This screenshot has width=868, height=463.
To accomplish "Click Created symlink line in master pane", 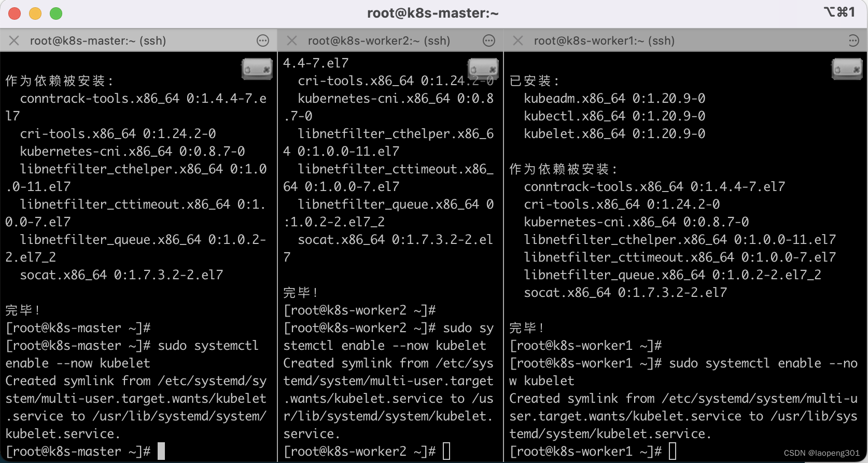I will click(136, 407).
